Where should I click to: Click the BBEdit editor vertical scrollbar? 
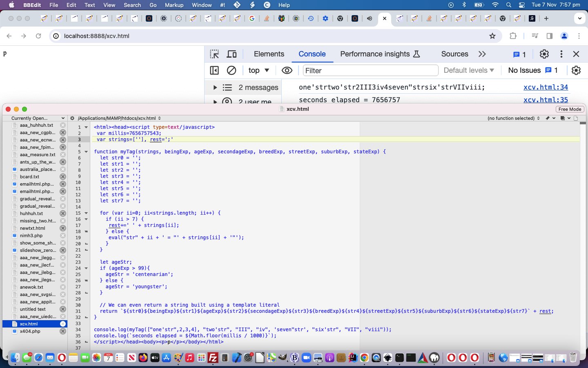583,235
